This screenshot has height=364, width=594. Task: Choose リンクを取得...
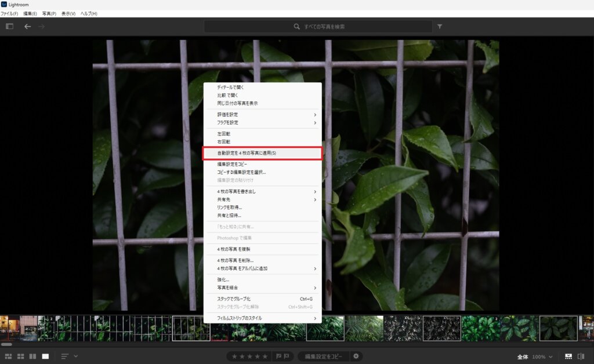pos(263,208)
